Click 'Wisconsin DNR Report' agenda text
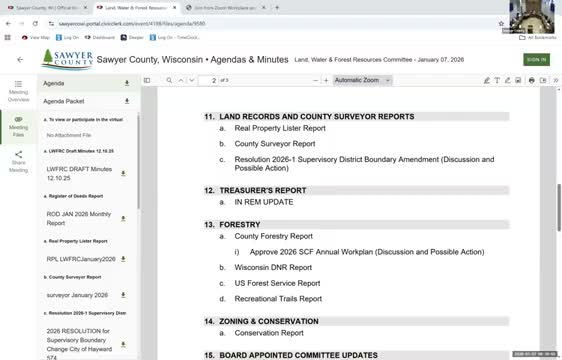Viewport: 562px width, 360px height. click(273, 267)
